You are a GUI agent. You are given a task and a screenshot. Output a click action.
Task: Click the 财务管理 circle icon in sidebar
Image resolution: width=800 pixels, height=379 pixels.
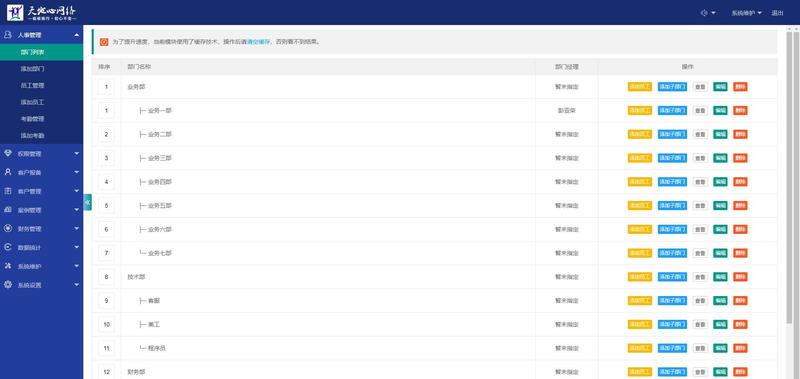pyautogui.click(x=8, y=229)
